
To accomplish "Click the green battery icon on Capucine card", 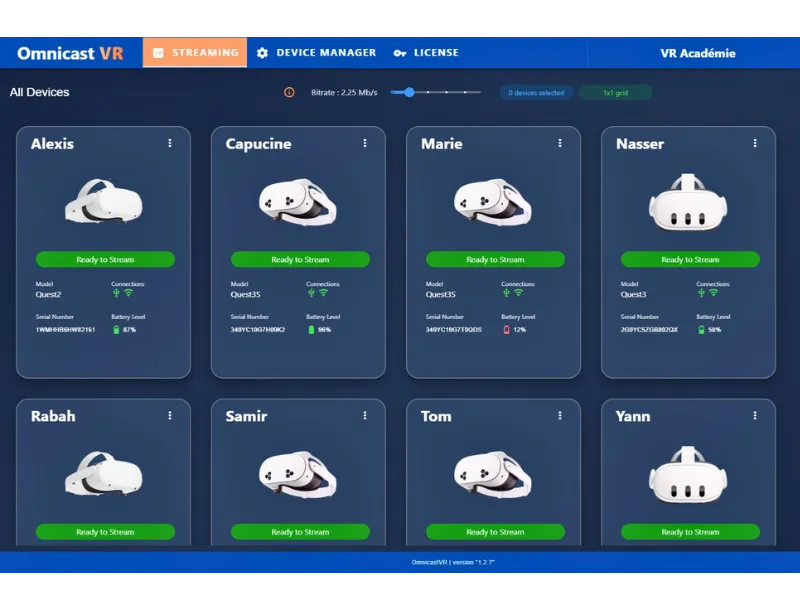I will coord(311,330).
